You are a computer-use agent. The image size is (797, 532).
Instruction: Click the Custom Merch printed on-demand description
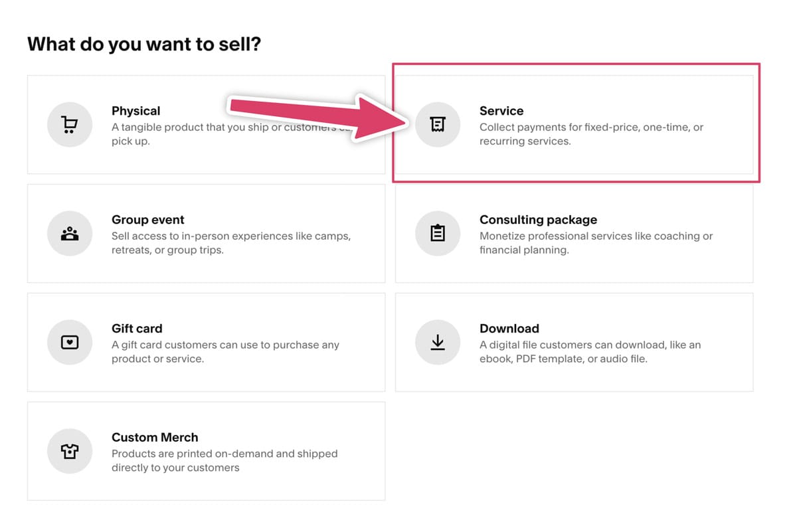point(224,461)
